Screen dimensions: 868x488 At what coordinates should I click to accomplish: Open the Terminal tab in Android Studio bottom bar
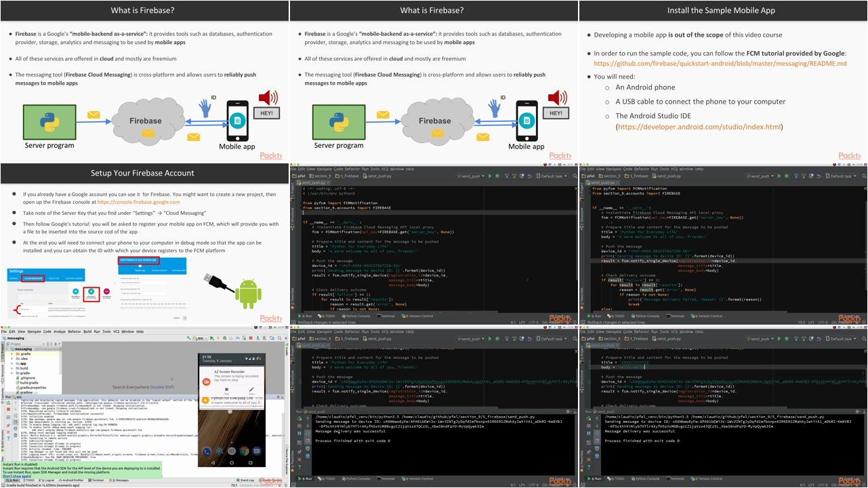tap(96, 481)
